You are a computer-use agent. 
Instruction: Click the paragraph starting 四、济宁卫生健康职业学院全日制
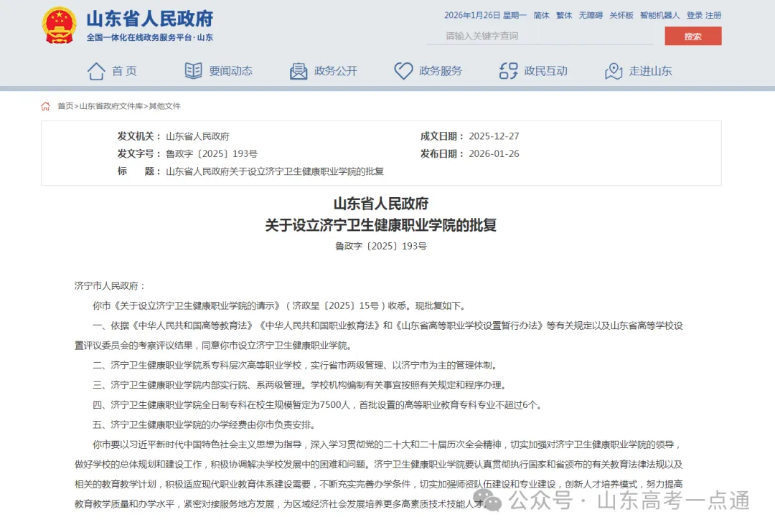319,405
